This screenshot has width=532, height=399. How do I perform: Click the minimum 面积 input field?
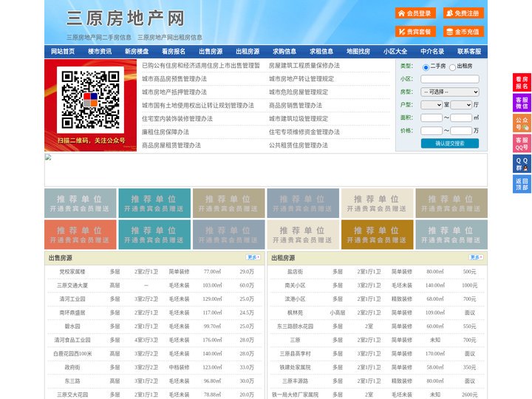click(432, 117)
